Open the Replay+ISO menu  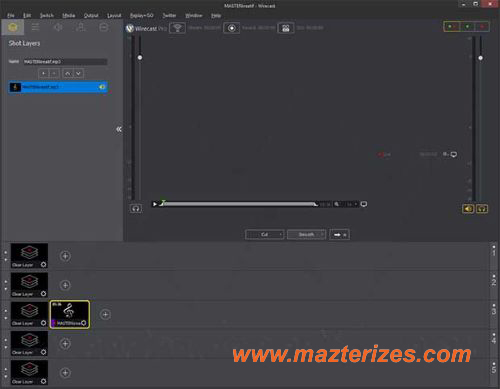pos(142,15)
